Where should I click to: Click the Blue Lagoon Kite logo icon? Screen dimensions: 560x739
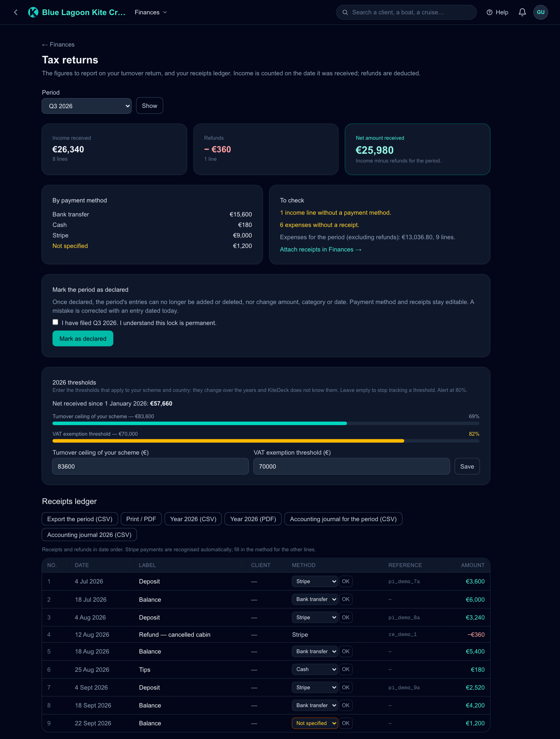pos(33,12)
